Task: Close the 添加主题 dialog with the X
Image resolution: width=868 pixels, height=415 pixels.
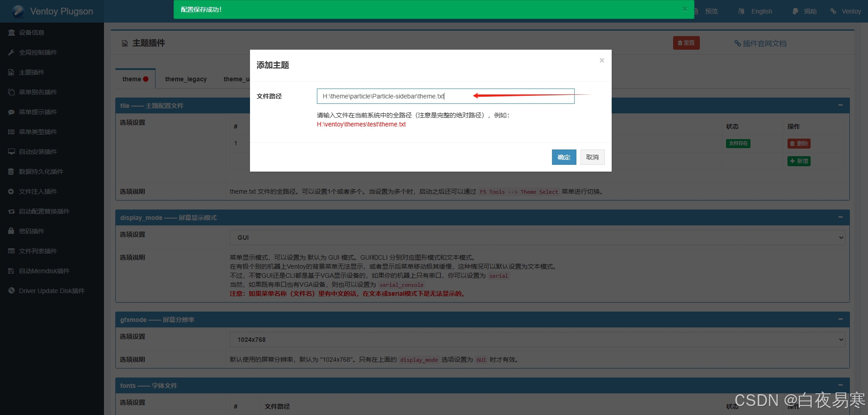Action: [x=602, y=61]
